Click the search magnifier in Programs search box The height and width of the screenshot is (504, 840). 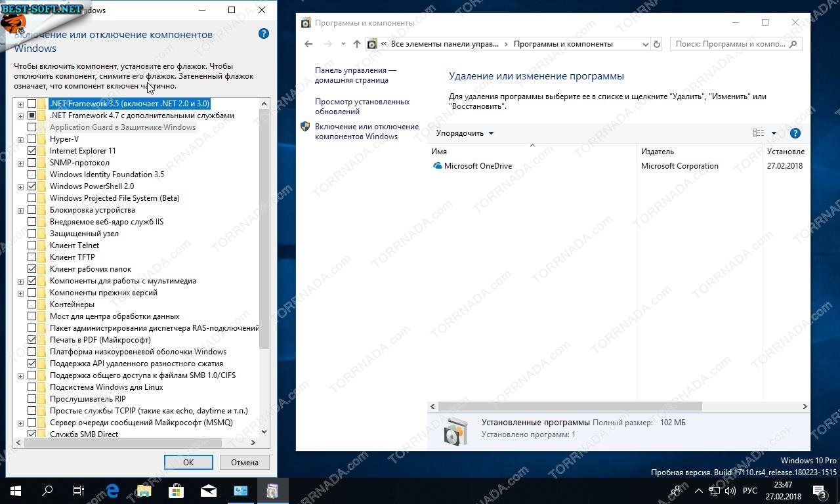pyautogui.click(x=793, y=44)
